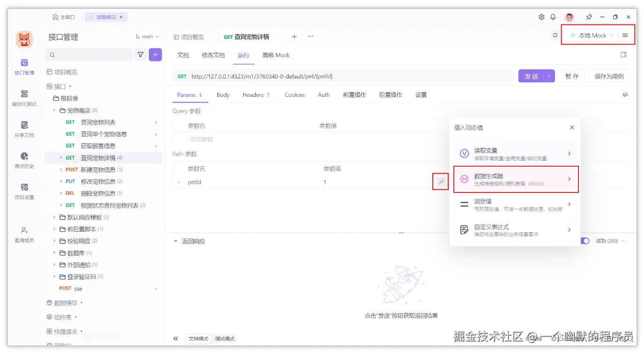Select the 分享文档 sidebar icon
The width and height of the screenshot is (644, 353).
(24, 130)
